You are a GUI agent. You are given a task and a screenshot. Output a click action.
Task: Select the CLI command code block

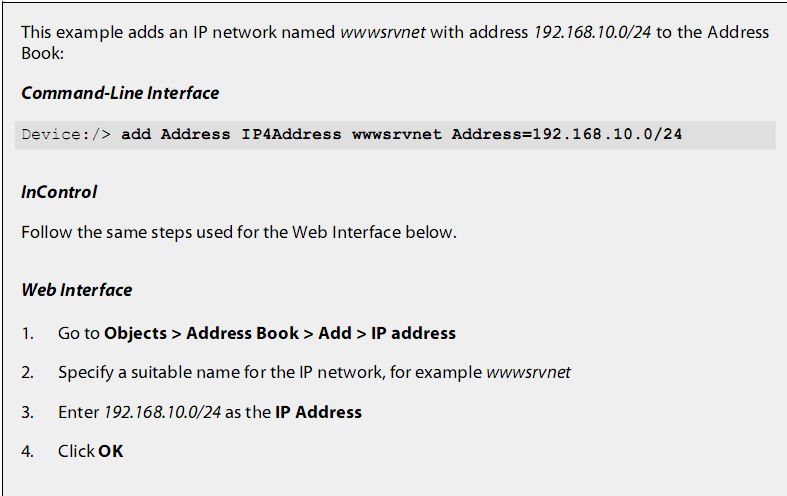395,135
